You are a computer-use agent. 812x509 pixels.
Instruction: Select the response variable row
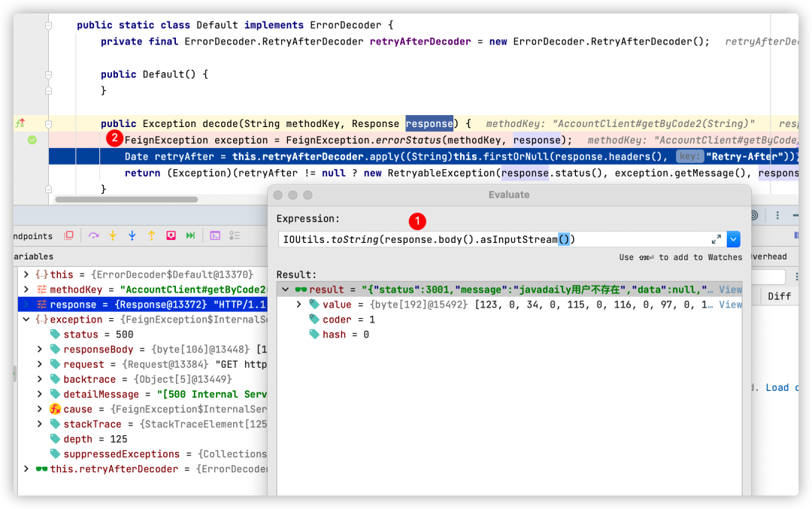pos(142,304)
